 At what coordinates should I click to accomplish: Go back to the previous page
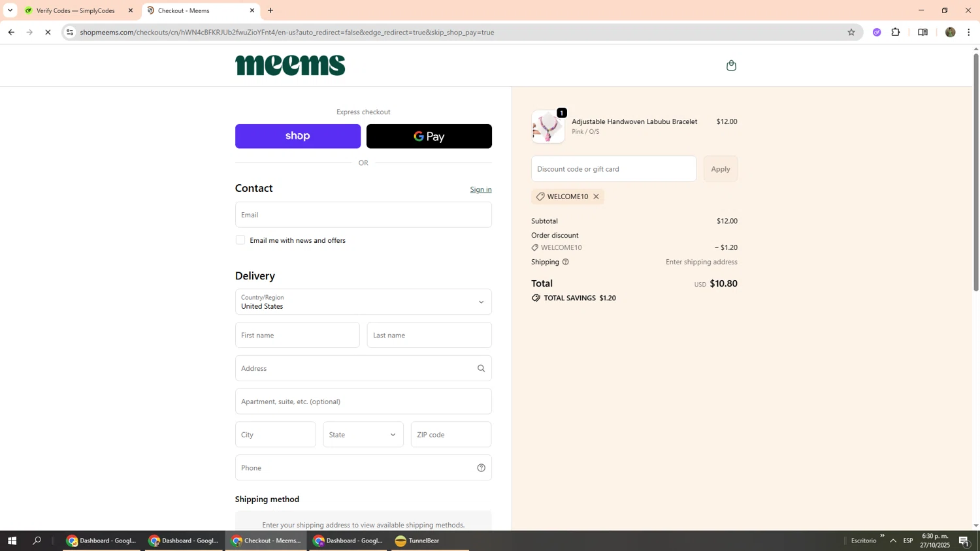click(x=11, y=32)
